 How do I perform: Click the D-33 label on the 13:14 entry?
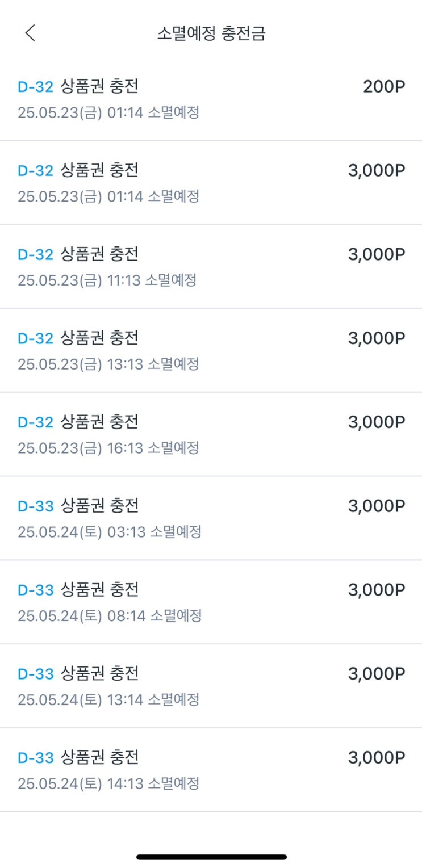[35, 674]
